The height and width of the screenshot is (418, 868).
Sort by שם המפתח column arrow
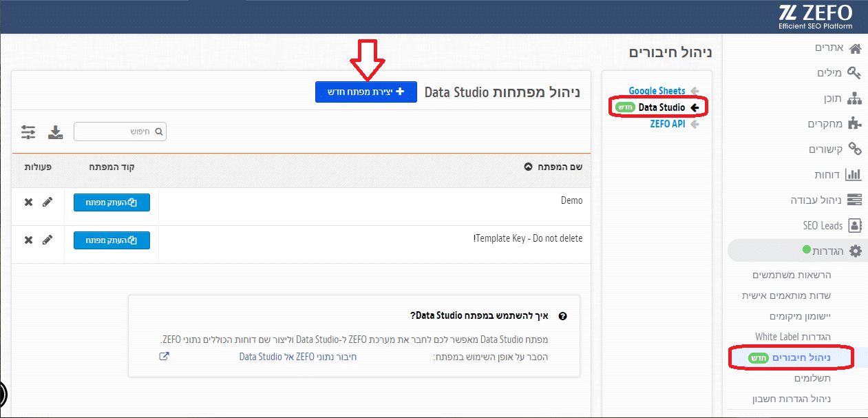tap(529, 167)
